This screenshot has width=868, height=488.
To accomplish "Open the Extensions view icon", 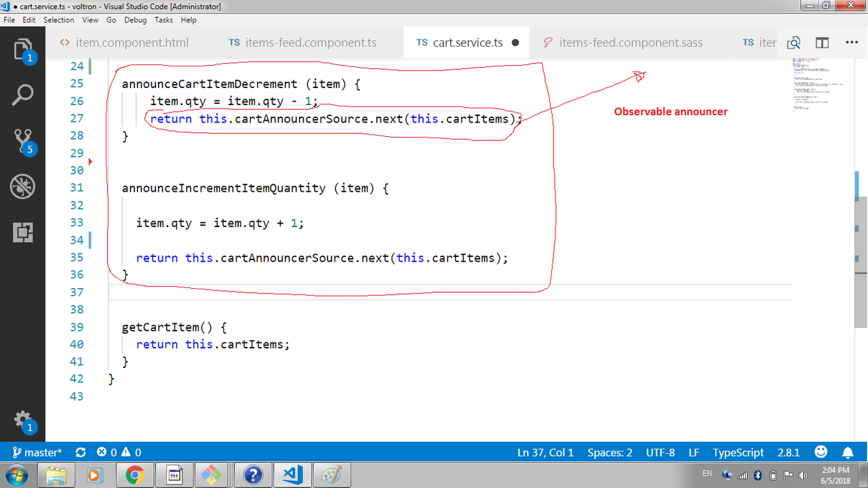I will [x=22, y=232].
